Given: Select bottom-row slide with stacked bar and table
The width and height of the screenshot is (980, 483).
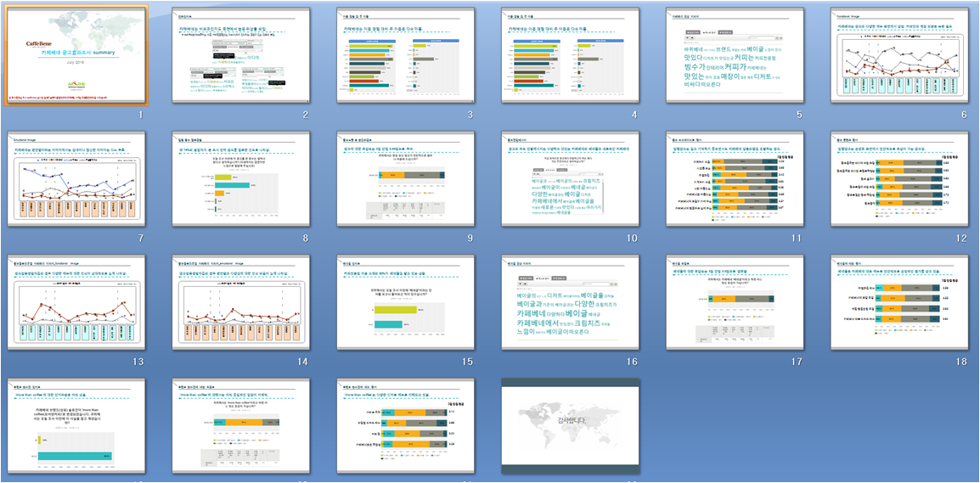Looking at the screenshot, I should pos(240,425).
